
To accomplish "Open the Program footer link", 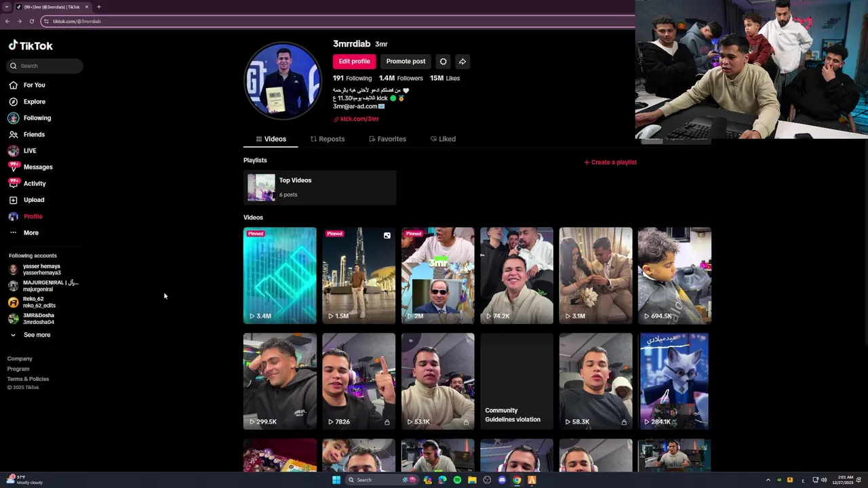I will pos(18,369).
